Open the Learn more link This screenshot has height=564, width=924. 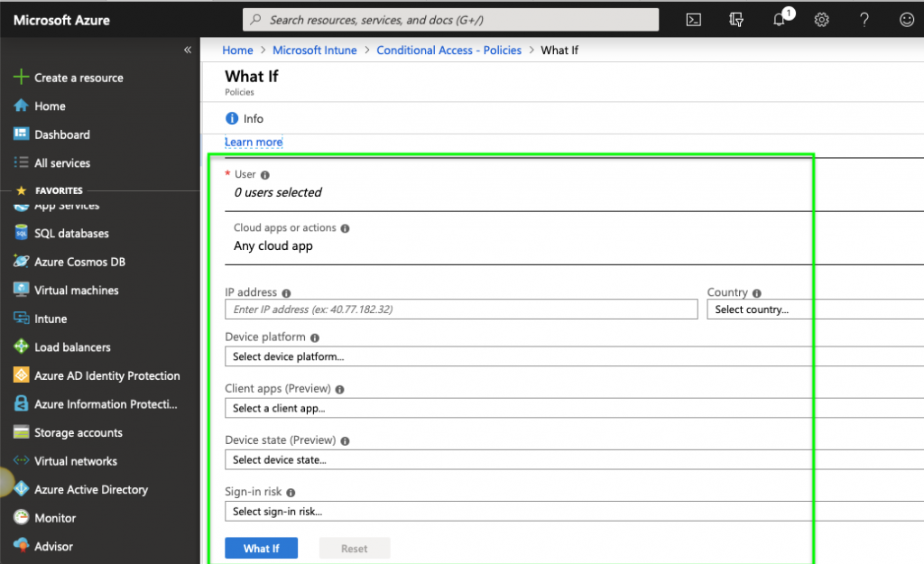click(x=254, y=142)
